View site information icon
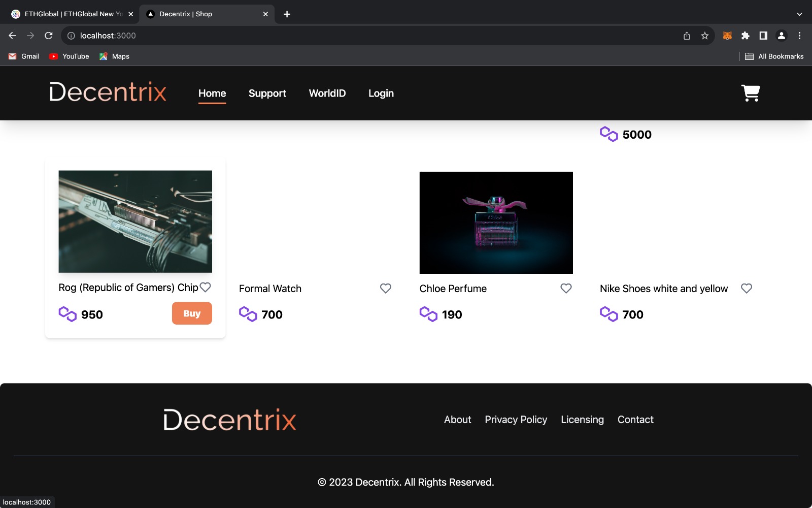The width and height of the screenshot is (812, 508). tap(71, 36)
